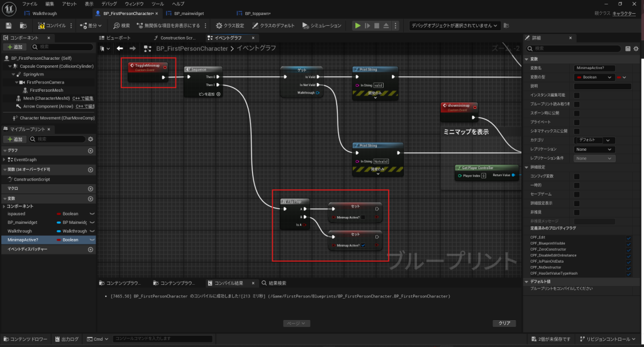Click the Details property matrix grid icon
Screen dimensions: 644x347
click(x=627, y=48)
